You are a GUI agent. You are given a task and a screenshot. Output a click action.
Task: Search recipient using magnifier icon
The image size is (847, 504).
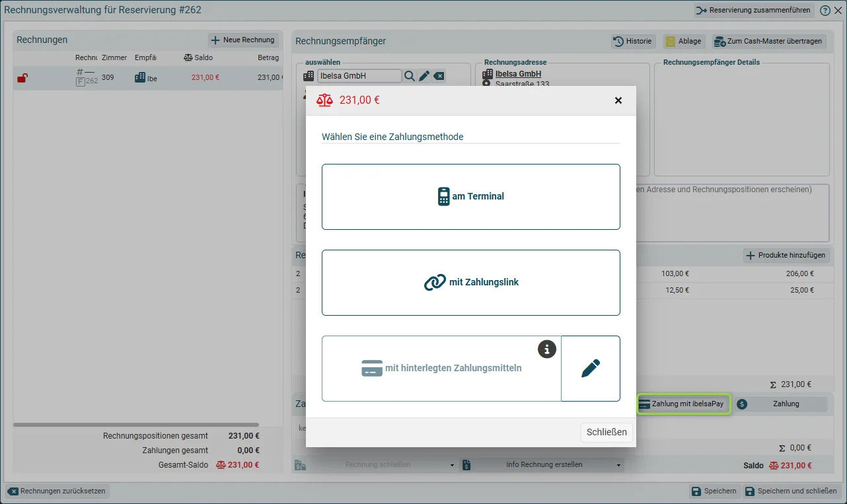click(x=410, y=76)
